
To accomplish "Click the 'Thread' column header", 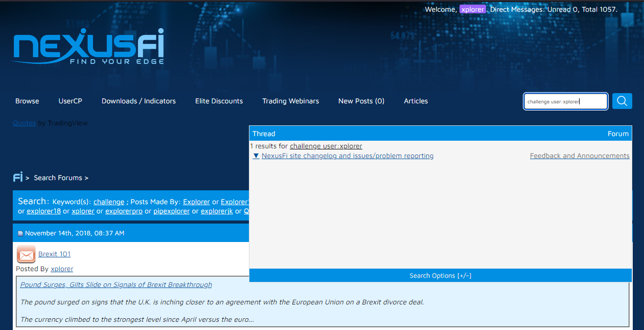I will pyautogui.click(x=264, y=134).
